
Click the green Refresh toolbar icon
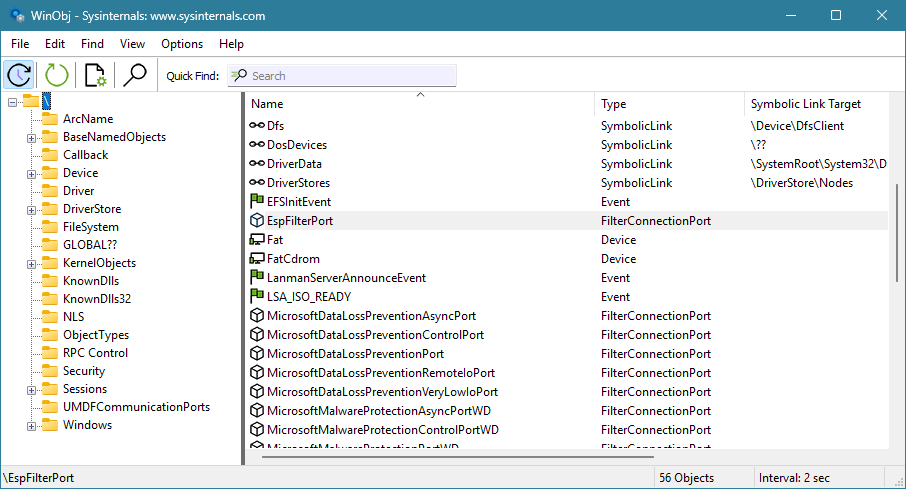coord(57,75)
